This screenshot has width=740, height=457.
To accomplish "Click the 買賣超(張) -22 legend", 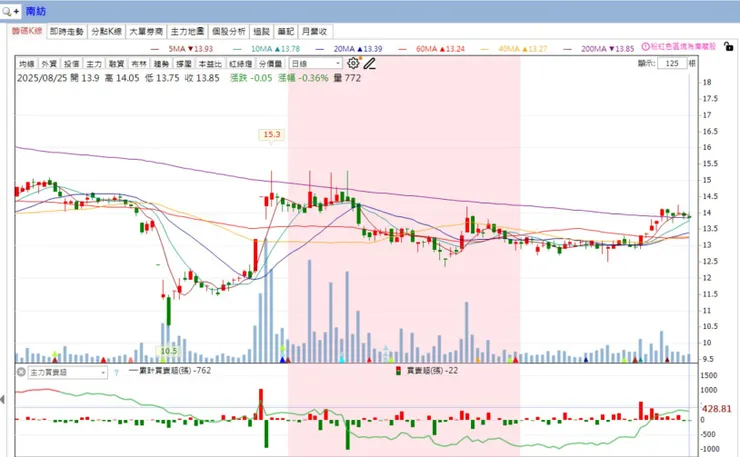I will tap(427, 371).
